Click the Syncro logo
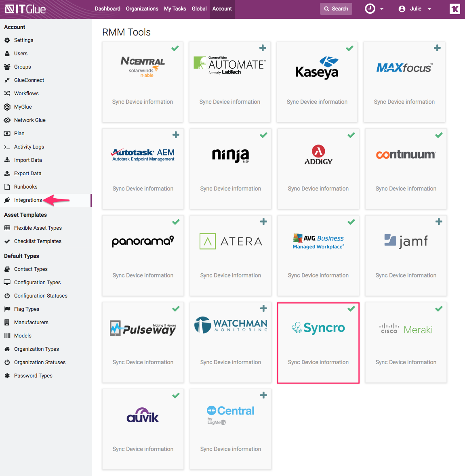 point(318,328)
